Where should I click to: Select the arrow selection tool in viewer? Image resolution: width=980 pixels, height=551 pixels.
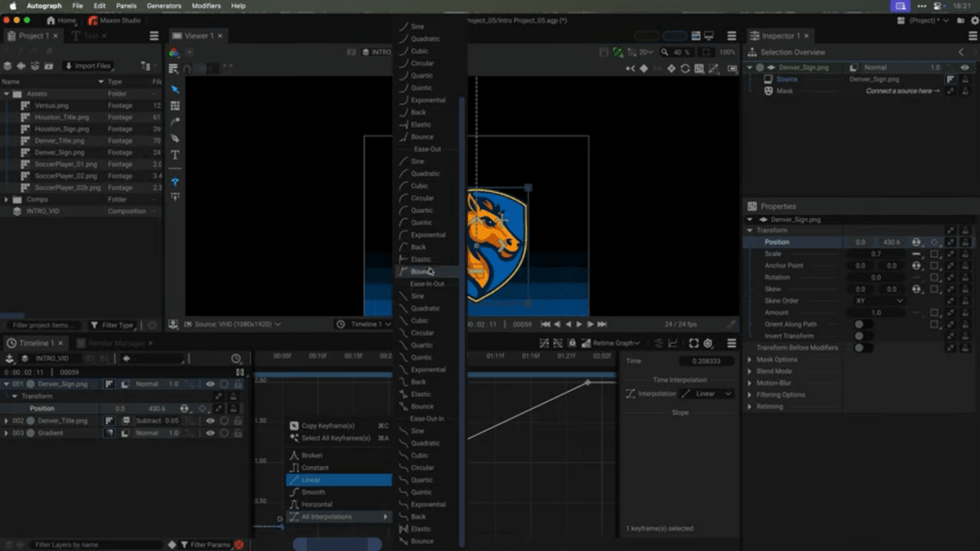(175, 90)
